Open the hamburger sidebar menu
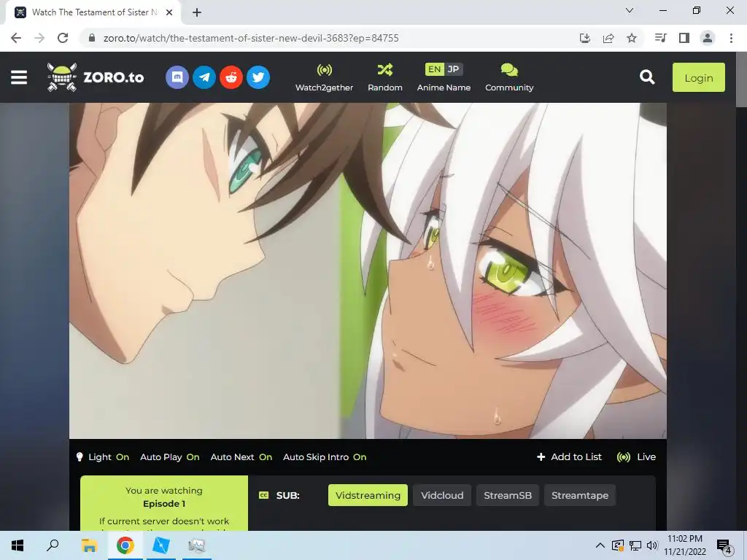Image resolution: width=747 pixels, height=560 pixels. 19,77
